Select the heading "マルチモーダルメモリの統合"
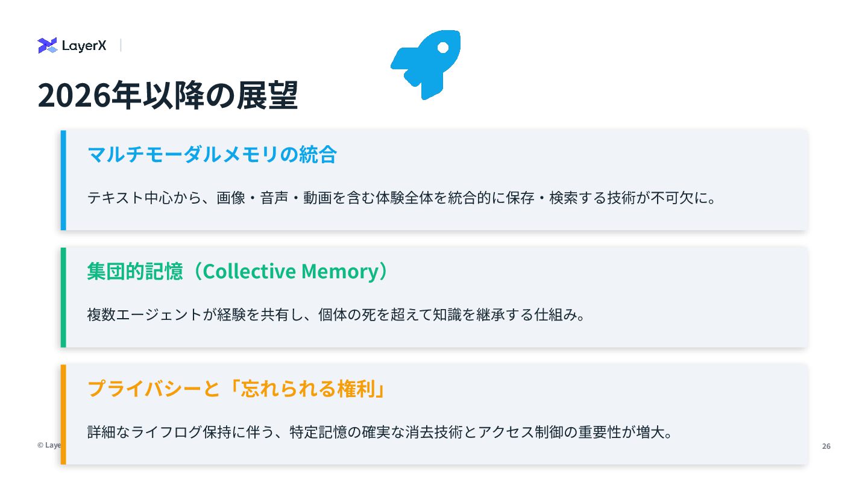 (212, 155)
